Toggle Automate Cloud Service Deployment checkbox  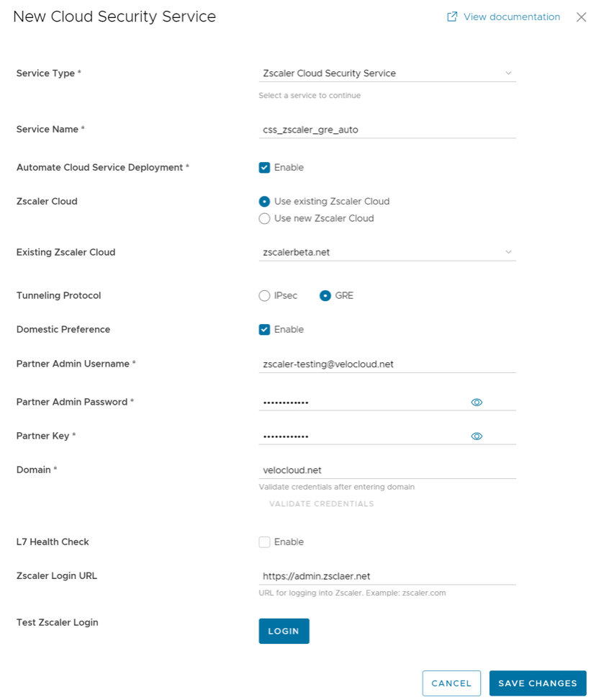tap(265, 168)
